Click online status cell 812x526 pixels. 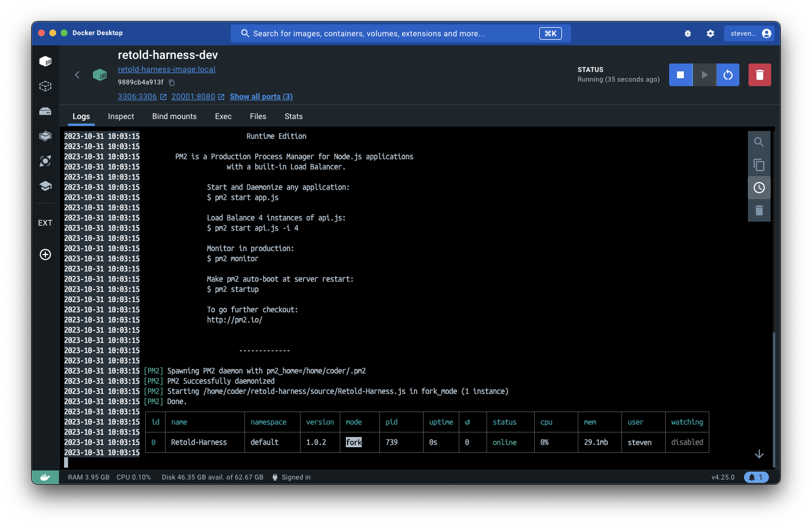tap(505, 442)
